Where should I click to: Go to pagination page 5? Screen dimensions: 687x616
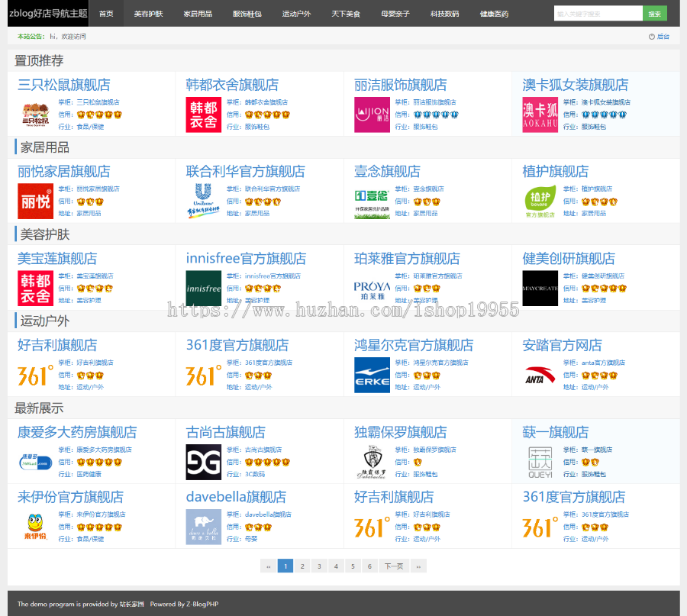tap(353, 566)
